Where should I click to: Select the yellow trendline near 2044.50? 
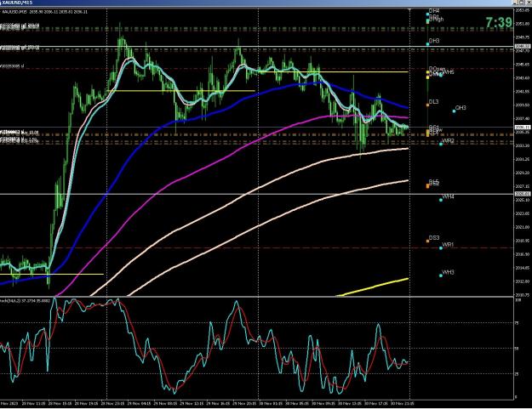[333, 71]
